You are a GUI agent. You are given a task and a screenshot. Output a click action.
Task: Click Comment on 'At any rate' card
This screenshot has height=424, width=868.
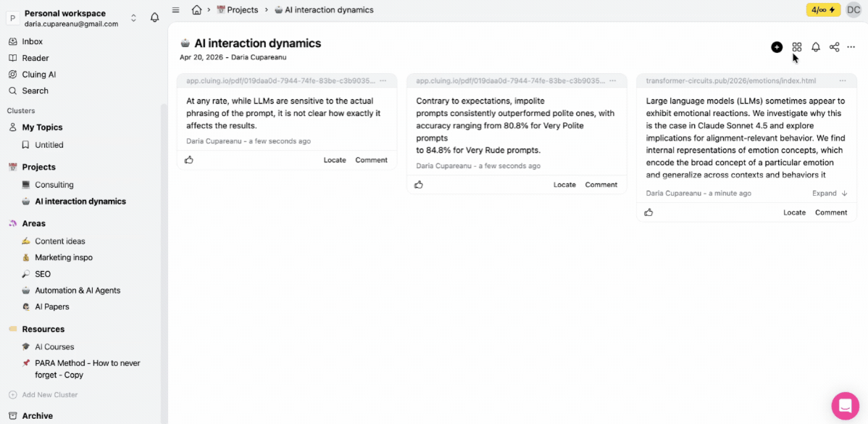(372, 160)
